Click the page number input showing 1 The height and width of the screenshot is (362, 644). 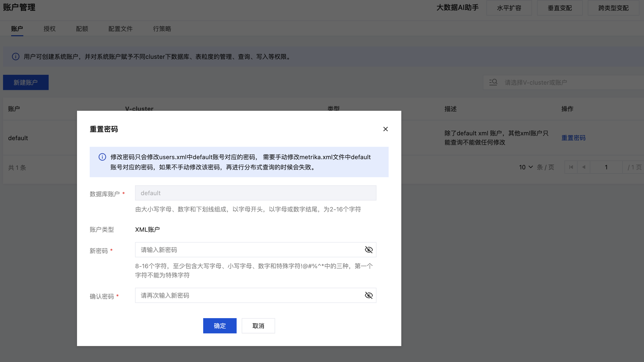[606, 167]
